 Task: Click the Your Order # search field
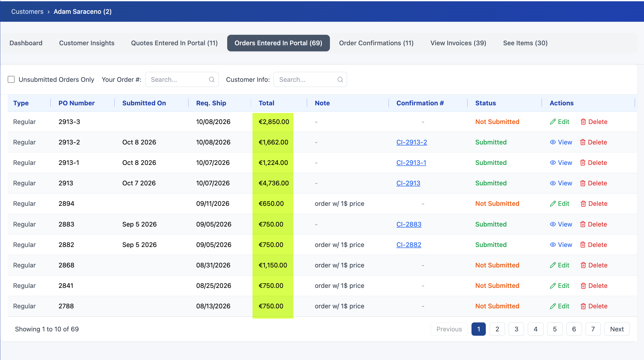[182, 80]
